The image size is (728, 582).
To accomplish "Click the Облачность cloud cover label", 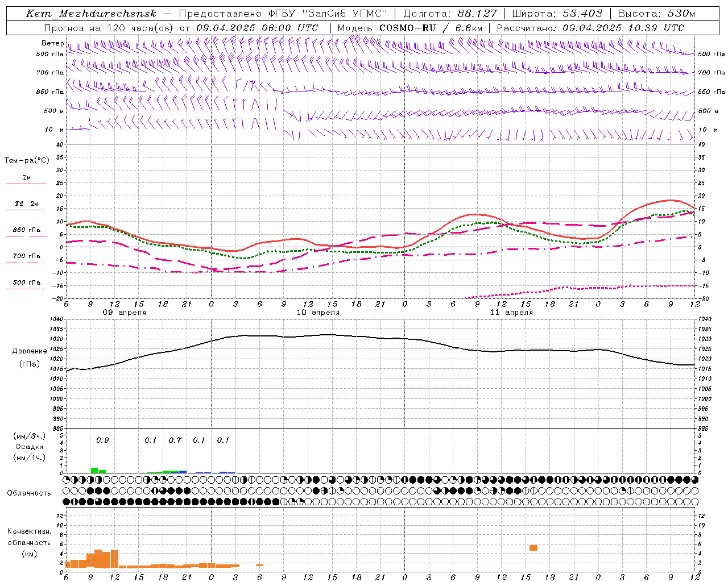I will coord(29,493).
